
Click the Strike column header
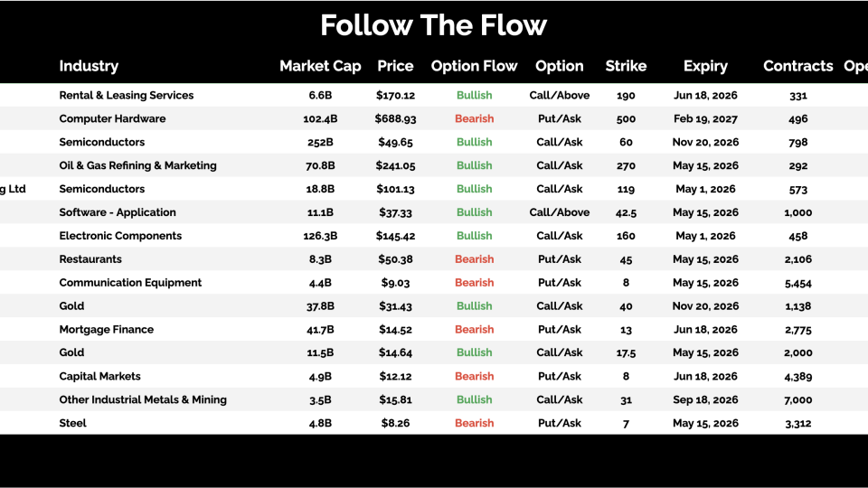[626, 66]
